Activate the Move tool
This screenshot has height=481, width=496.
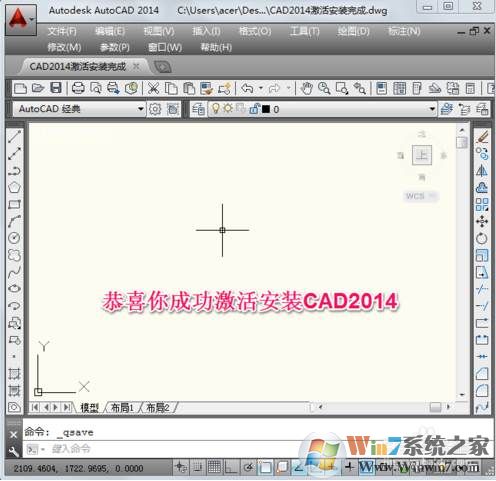pyautogui.click(x=482, y=221)
